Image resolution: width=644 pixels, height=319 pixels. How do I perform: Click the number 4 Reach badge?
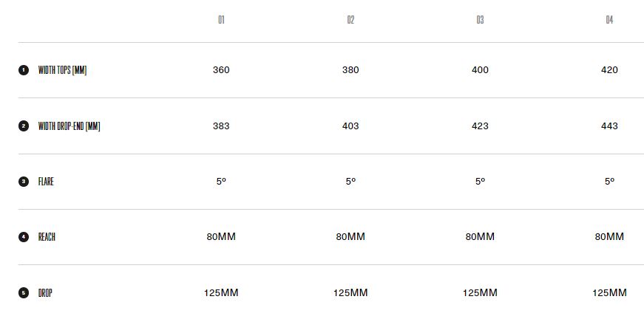click(x=23, y=237)
